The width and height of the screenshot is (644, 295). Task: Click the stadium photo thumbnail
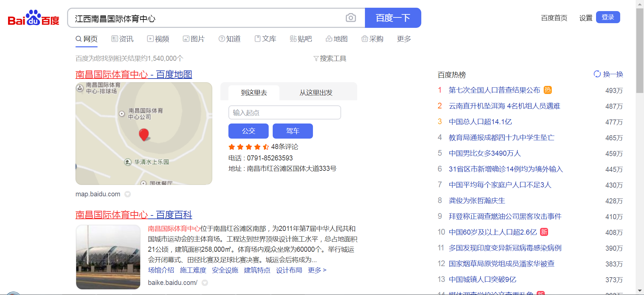108,257
